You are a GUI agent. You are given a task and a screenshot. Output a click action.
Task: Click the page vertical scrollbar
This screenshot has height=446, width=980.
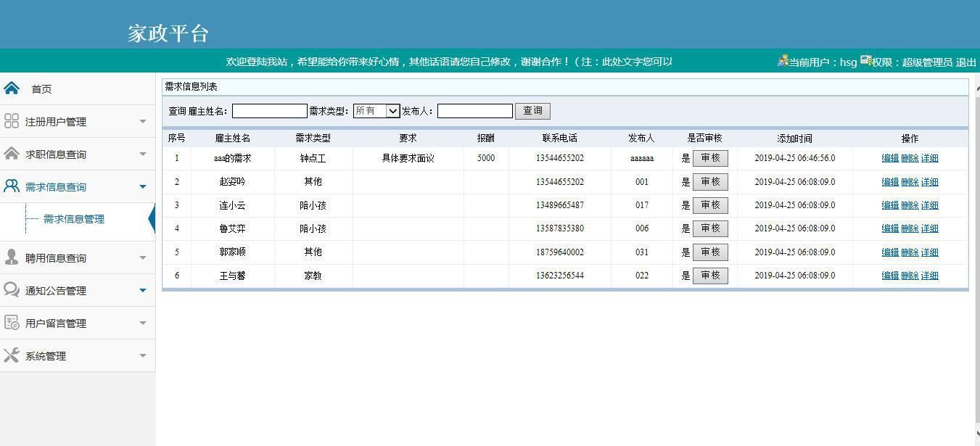point(976,259)
